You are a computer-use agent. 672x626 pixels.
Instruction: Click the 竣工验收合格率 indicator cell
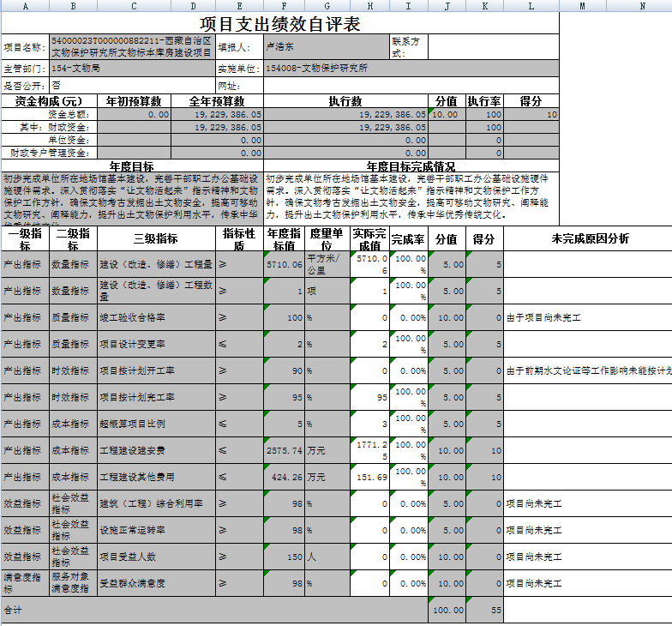pyautogui.click(x=157, y=318)
